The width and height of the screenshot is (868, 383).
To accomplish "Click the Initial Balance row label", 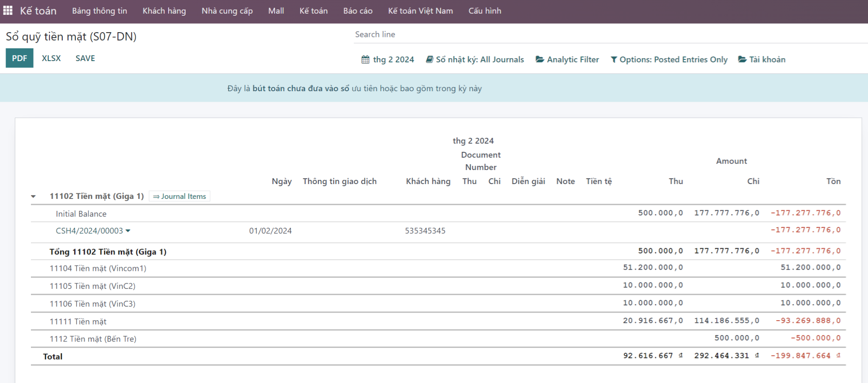I will [x=81, y=214].
